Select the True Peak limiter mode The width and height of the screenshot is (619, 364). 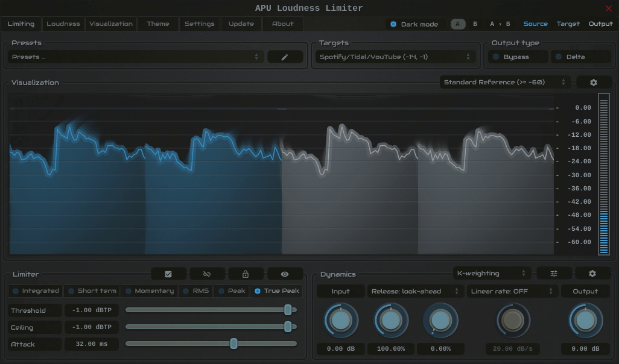276,291
